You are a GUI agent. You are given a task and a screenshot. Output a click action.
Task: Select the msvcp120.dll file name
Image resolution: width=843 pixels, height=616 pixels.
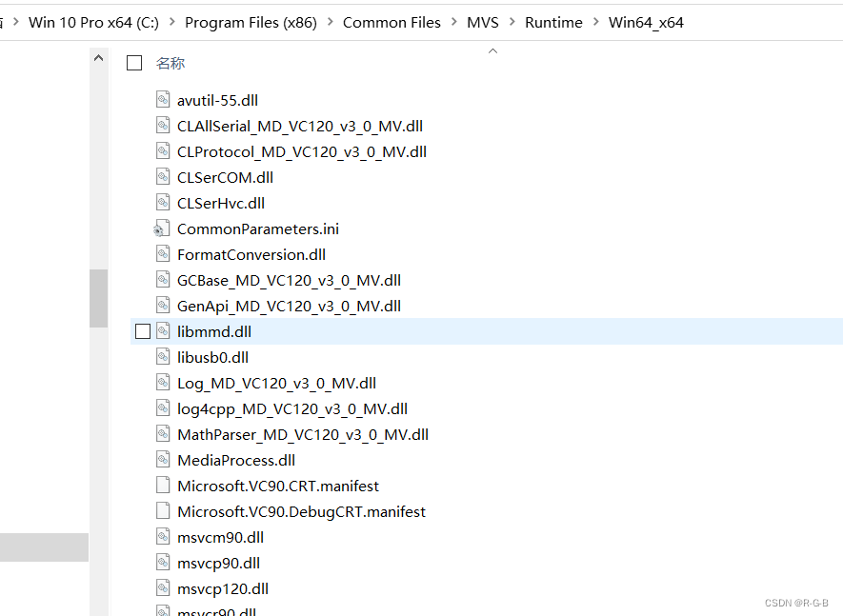223,589
